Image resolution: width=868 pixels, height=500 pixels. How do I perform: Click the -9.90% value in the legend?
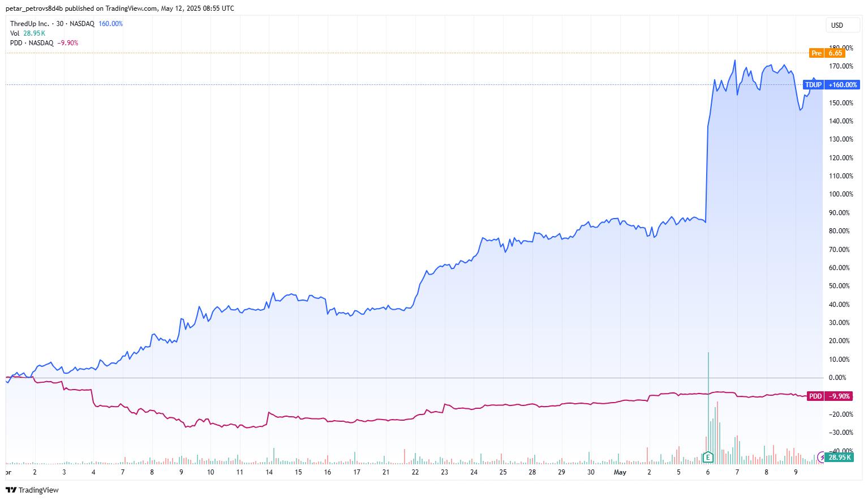(x=68, y=43)
